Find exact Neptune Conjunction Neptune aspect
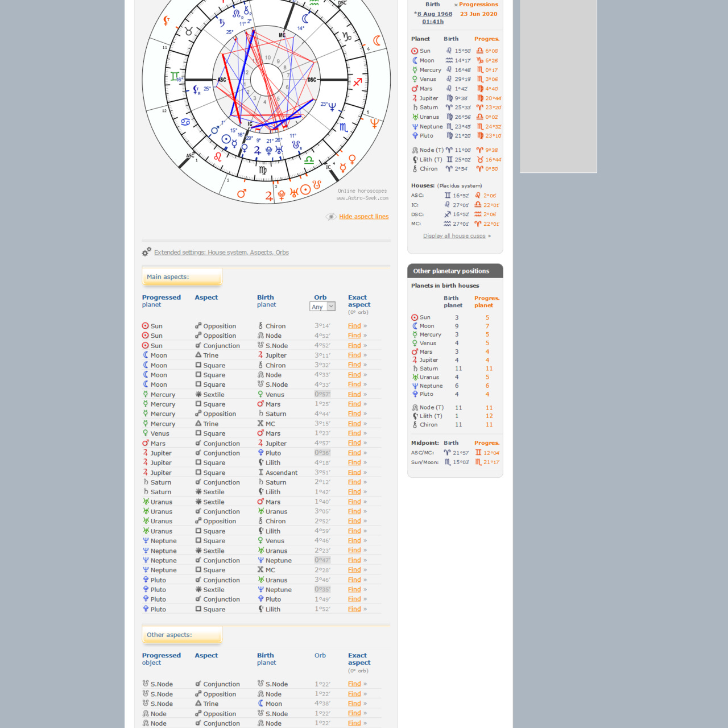Image resolution: width=728 pixels, height=728 pixels. click(x=354, y=560)
